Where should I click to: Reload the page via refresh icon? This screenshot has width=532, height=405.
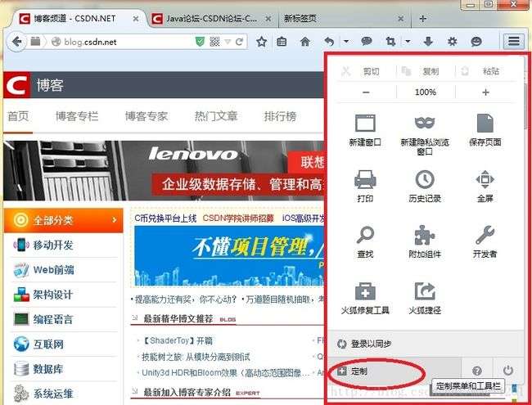239,42
